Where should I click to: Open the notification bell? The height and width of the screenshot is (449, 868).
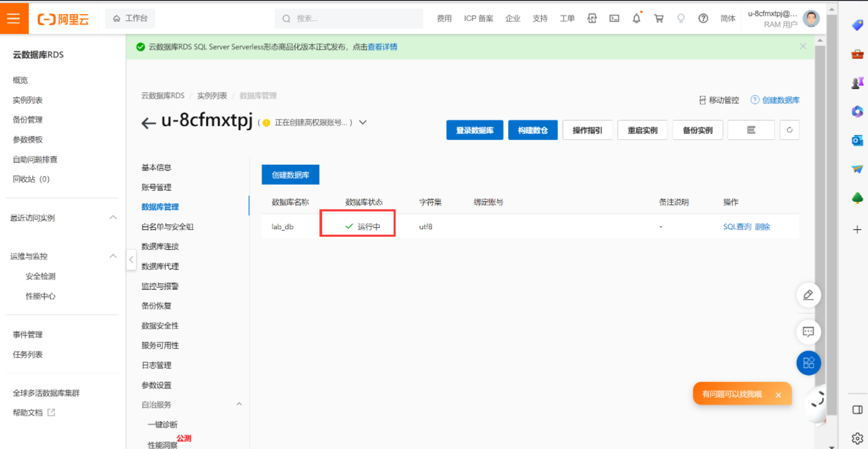637,19
